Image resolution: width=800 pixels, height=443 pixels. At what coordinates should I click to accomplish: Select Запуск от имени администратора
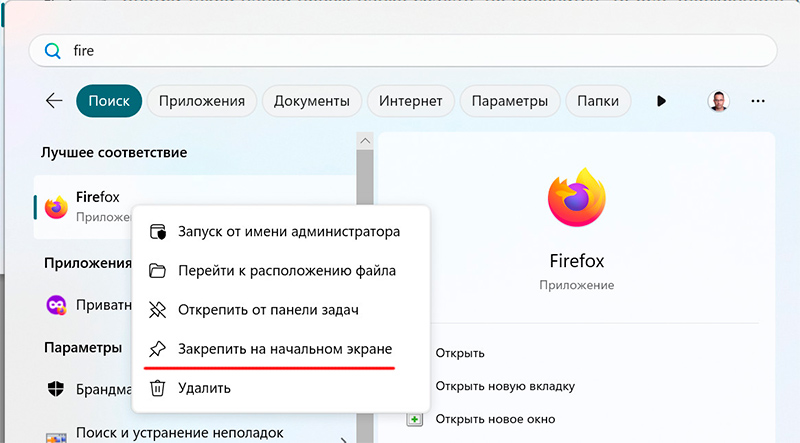tap(288, 232)
